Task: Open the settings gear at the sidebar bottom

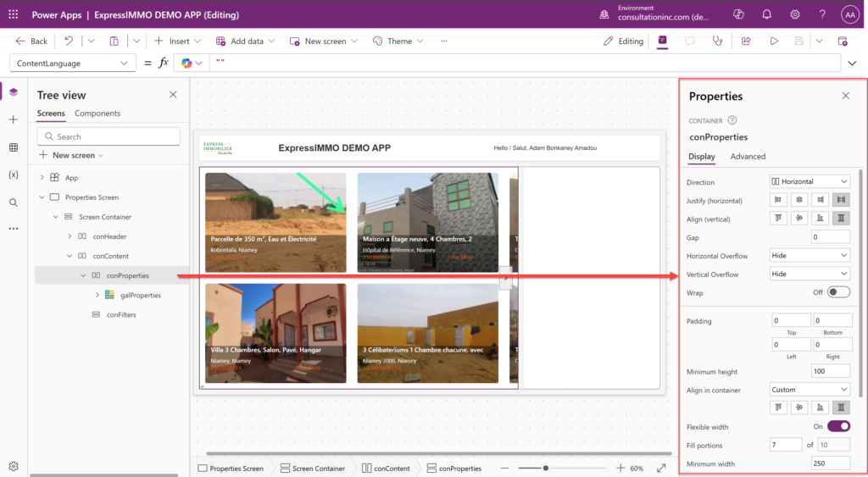Action: (x=14, y=467)
